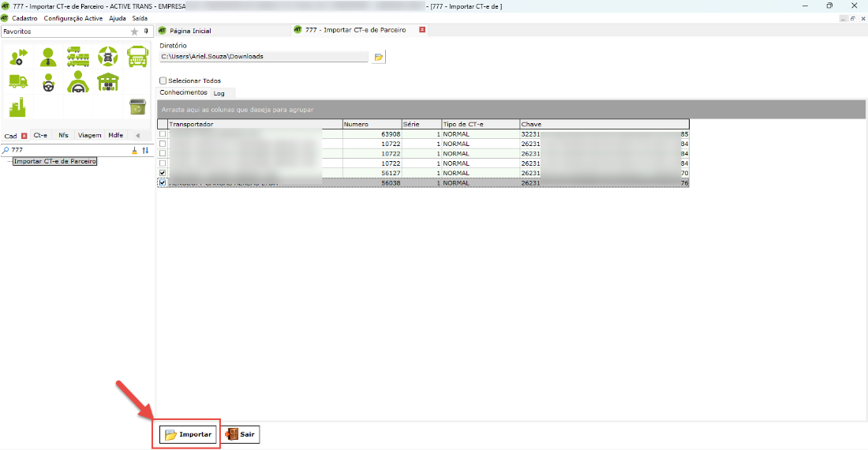Open the Saída menu
Screen dimensions: 868x450
[140, 18]
